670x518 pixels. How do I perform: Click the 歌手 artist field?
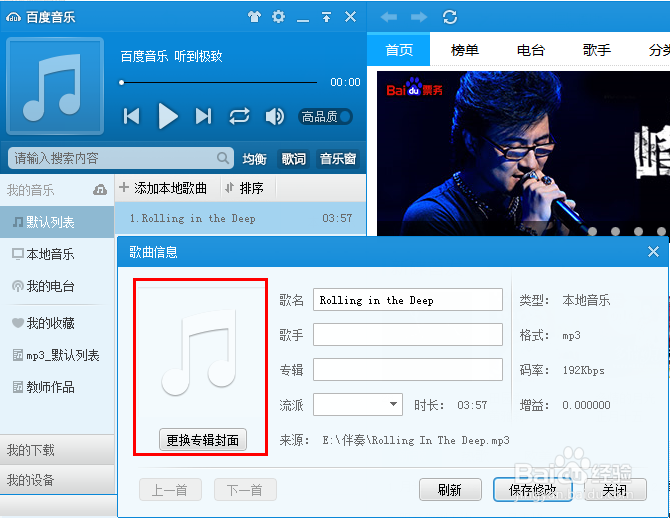408,334
